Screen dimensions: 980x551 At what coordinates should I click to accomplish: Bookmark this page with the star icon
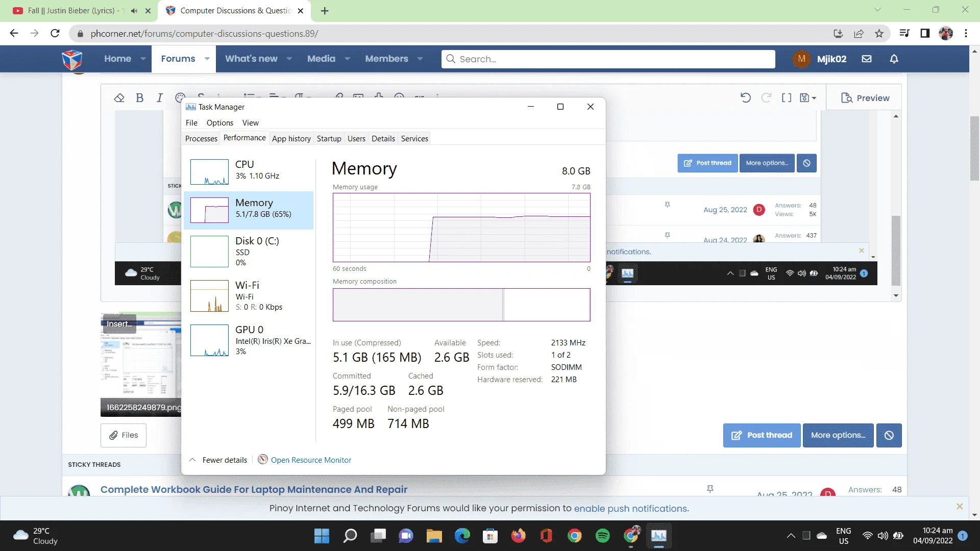click(x=879, y=34)
